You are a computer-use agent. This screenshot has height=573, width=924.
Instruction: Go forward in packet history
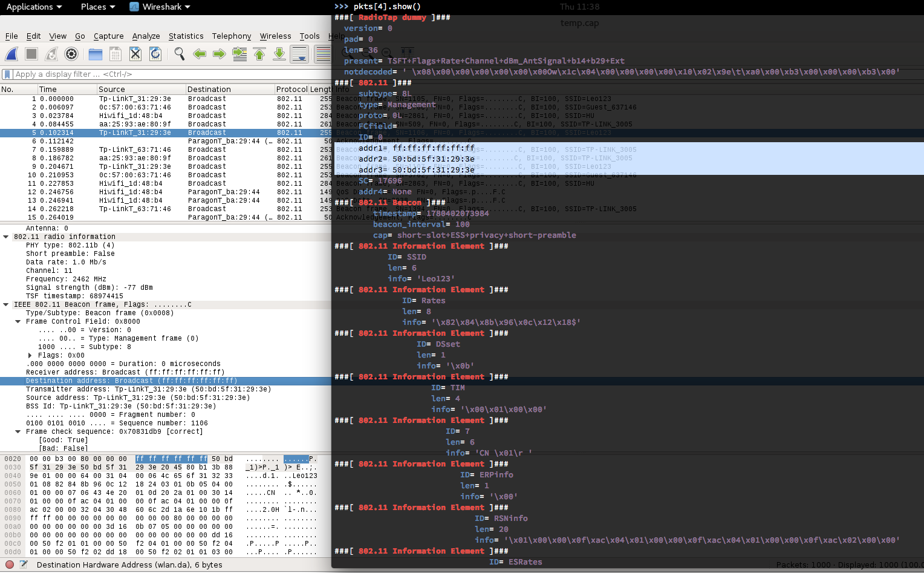(x=220, y=54)
